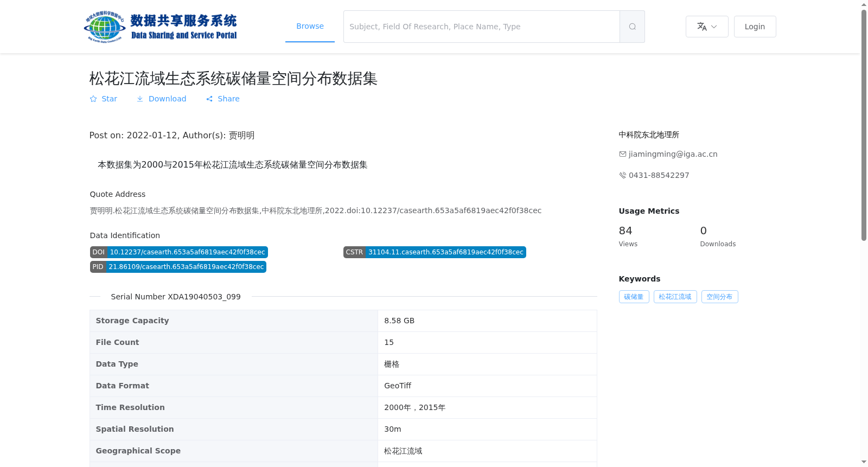This screenshot has width=868, height=467.
Task: Click the Spatial Resolution row label
Action: 135,429
